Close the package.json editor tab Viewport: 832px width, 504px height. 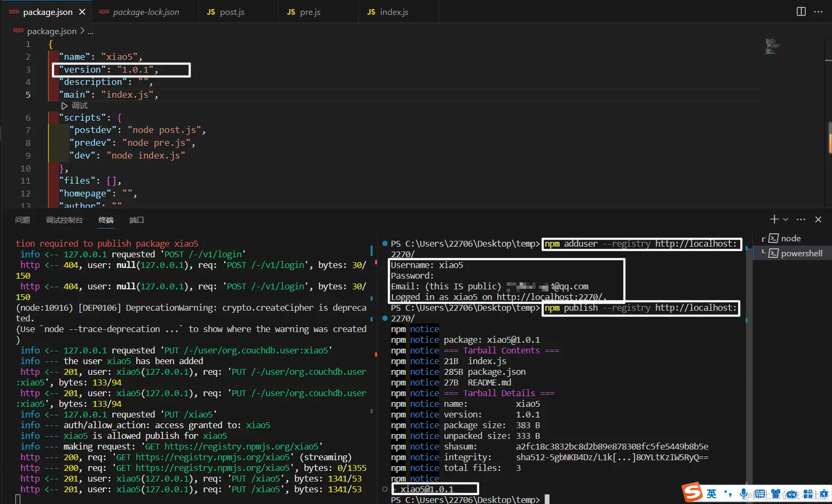(82, 12)
